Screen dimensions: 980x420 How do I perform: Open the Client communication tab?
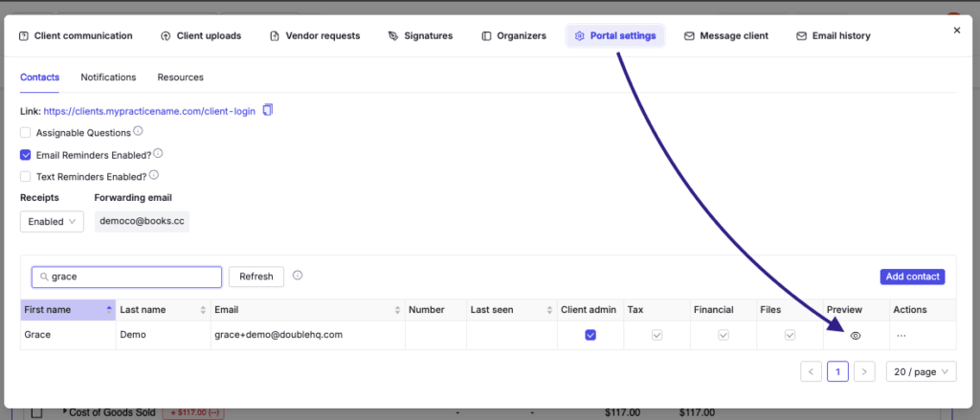coord(76,35)
